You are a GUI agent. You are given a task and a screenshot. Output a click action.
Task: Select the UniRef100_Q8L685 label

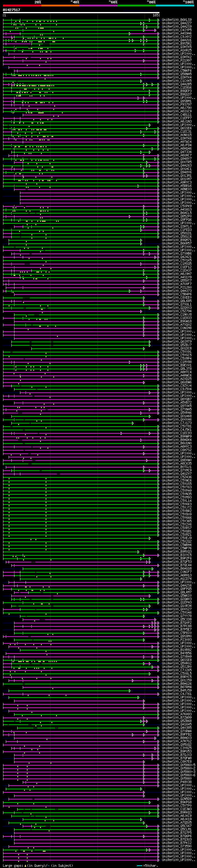[177, 301]
